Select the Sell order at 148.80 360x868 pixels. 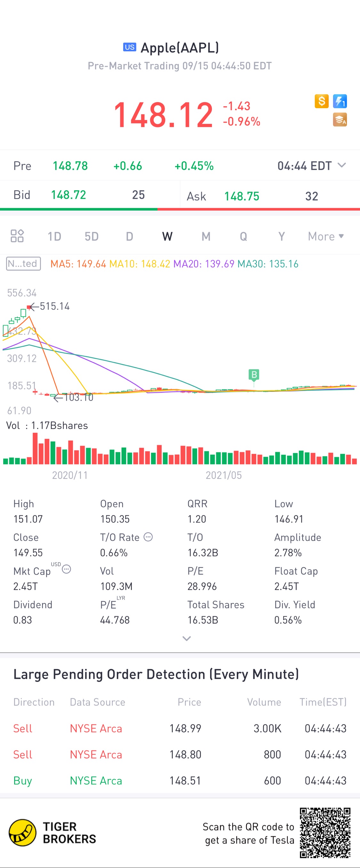click(x=180, y=754)
